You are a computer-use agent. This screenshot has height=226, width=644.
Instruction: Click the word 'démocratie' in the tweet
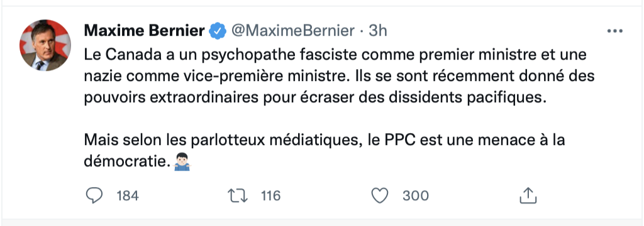pyautogui.click(x=126, y=162)
